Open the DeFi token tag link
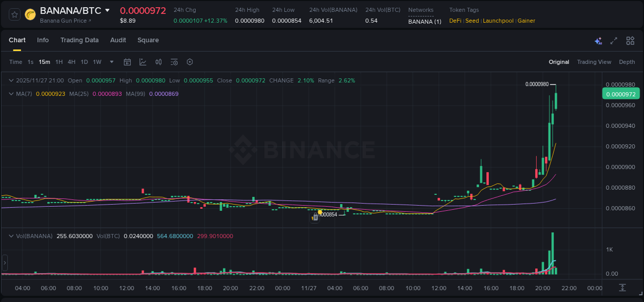 click(x=455, y=21)
